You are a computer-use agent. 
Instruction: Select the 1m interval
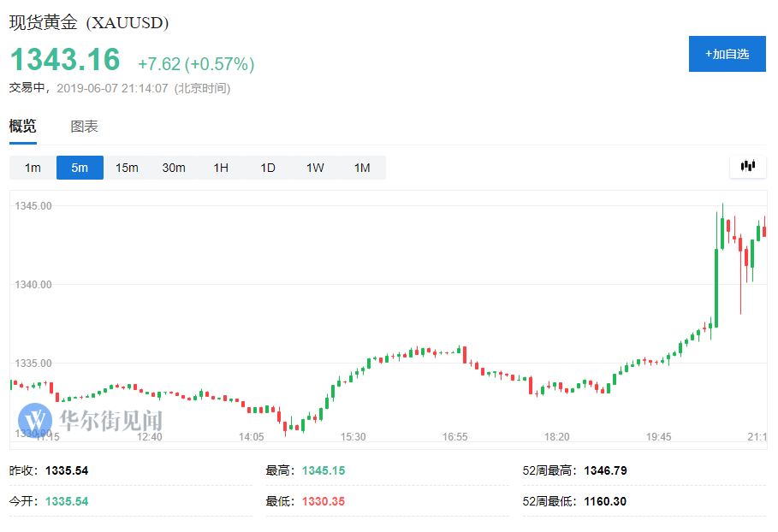33,168
